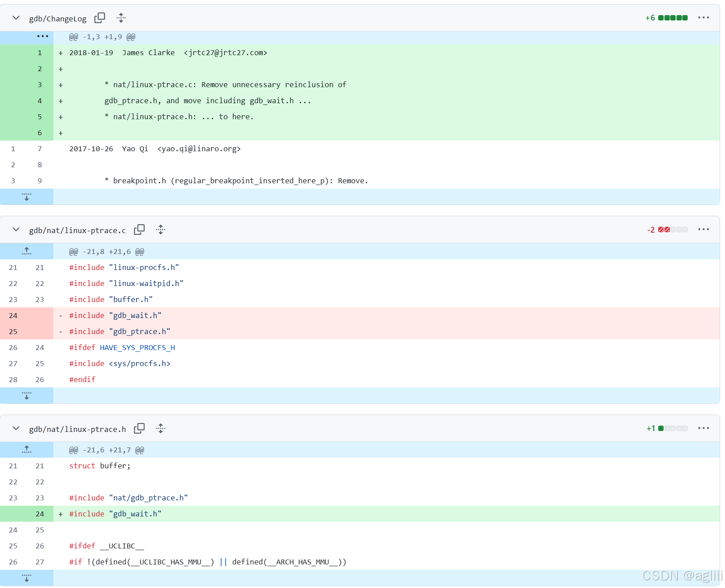Click the anchor link icon beside gdb/ChangeLog

coord(121,18)
